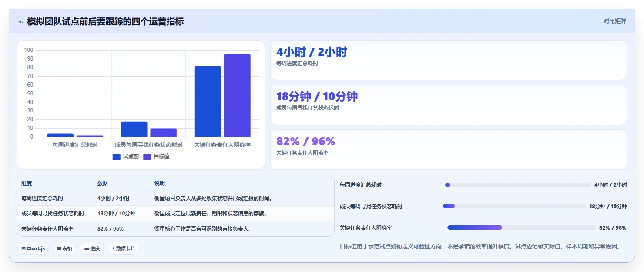
Task: Click the 目标值 bar for 成员每周寻找任务状态耗时
Action: coord(164,133)
